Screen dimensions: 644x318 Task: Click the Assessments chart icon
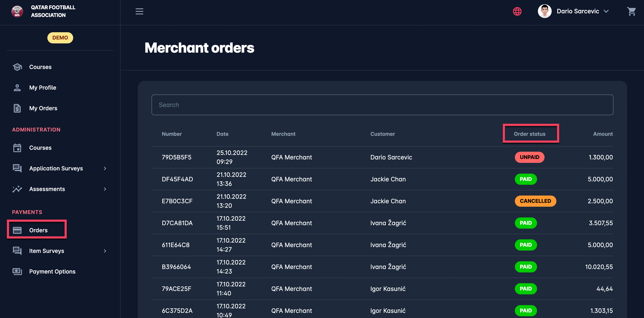17,189
